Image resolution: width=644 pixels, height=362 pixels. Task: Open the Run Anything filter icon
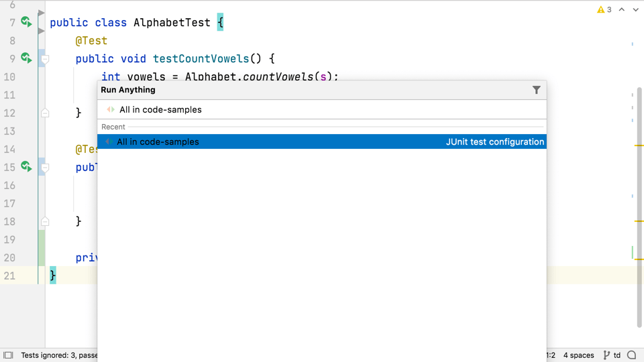[536, 90]
